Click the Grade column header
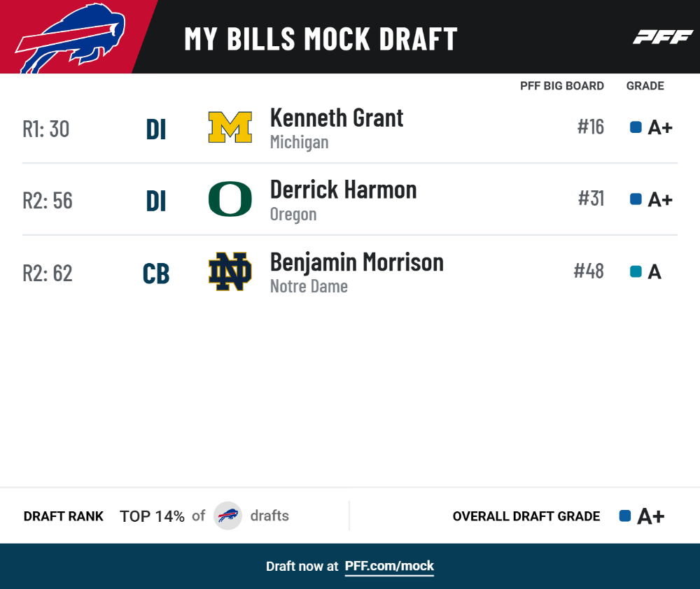Viewport: 700px width, 589px height. pyautogui.click(x=645, y=85)
